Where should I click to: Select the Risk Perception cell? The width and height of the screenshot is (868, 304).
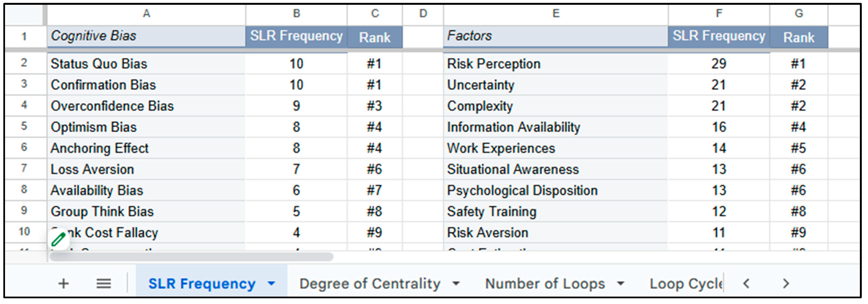click(x=556, y=64)
